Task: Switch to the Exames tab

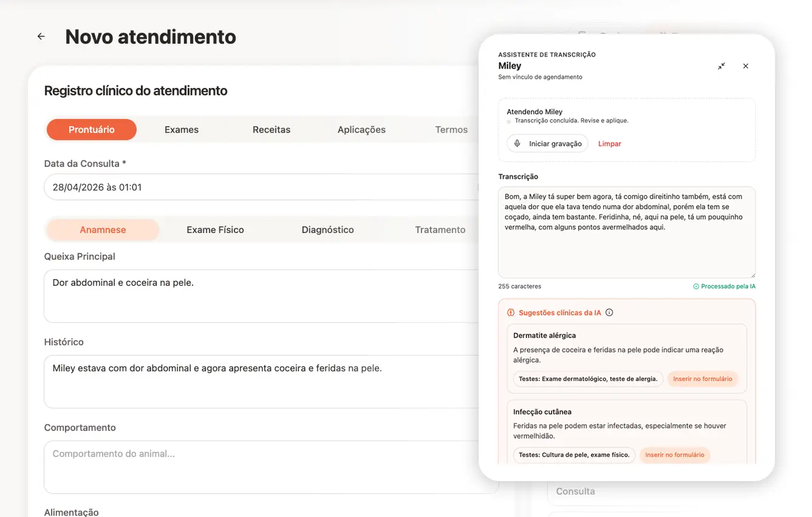Action: (x=182, y=130)
